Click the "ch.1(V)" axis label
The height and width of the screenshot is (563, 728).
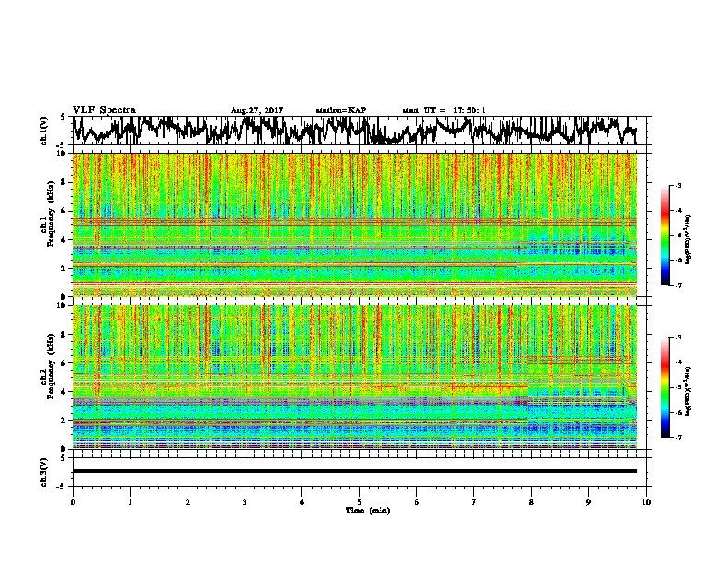pyautogui.click(x=44, y=131)
